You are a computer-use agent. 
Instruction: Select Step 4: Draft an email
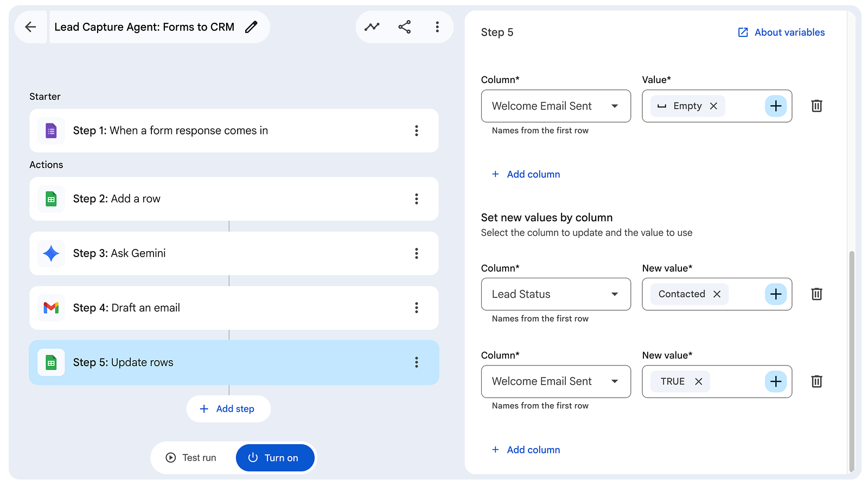[x=234, y=308]
